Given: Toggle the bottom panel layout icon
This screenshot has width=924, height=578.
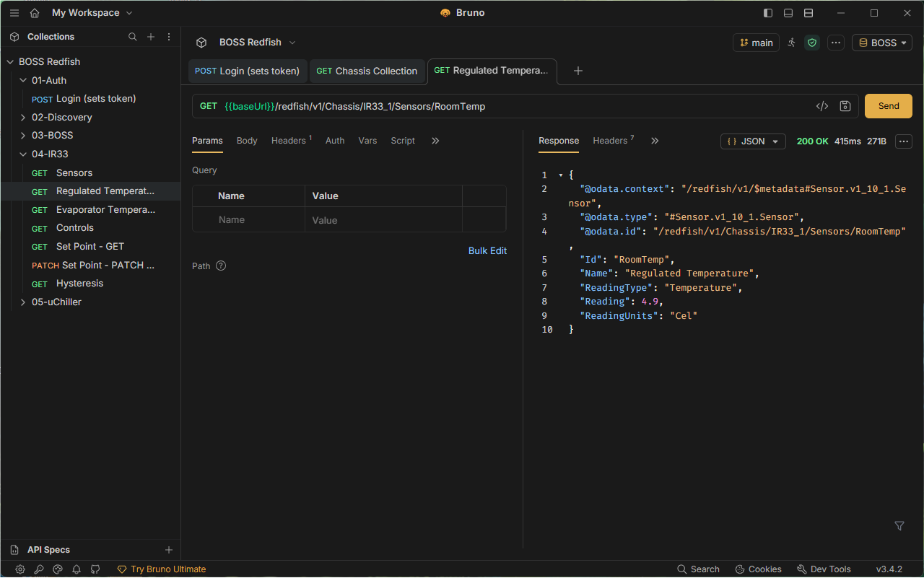Looking at the screenshot, I should (788, 13).
